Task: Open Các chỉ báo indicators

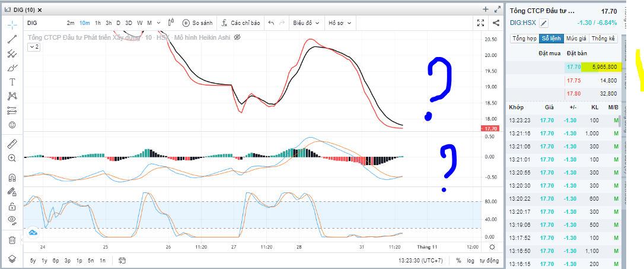Action: [241, 23]
